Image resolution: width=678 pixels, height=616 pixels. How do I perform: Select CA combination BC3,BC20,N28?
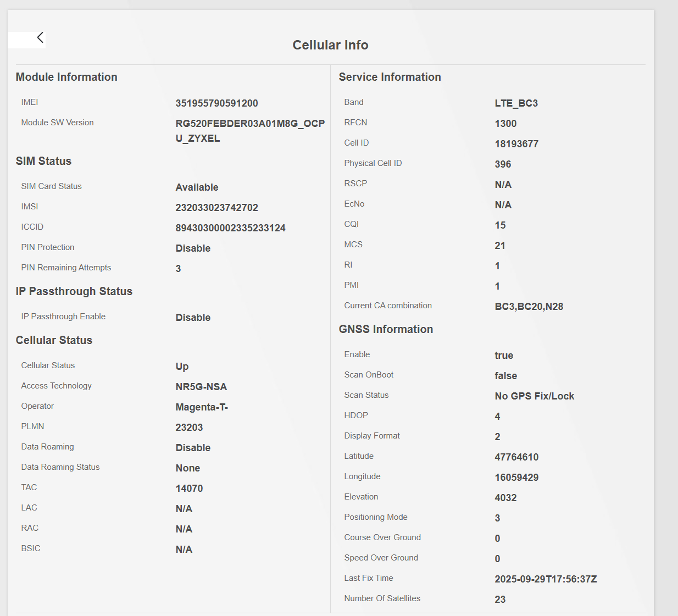[529, 307]
